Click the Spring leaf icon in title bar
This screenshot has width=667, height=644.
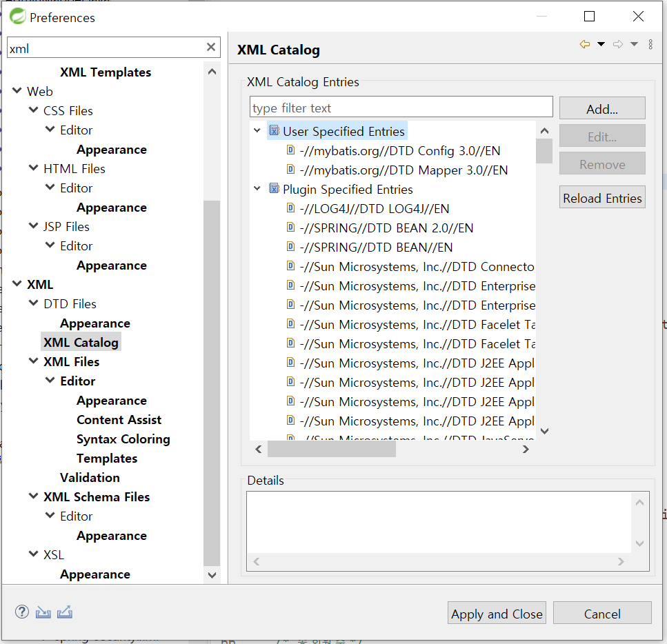coord(18,16)
